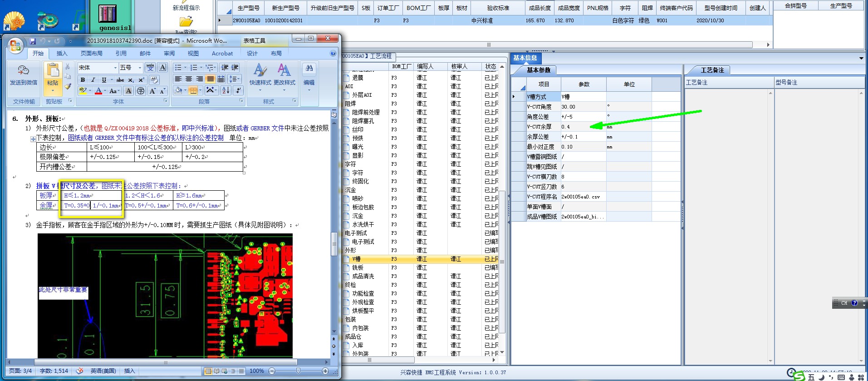Open the 审阅 ribbon tab
Viewport: 868px width, 381px height.
pos(169,53)
